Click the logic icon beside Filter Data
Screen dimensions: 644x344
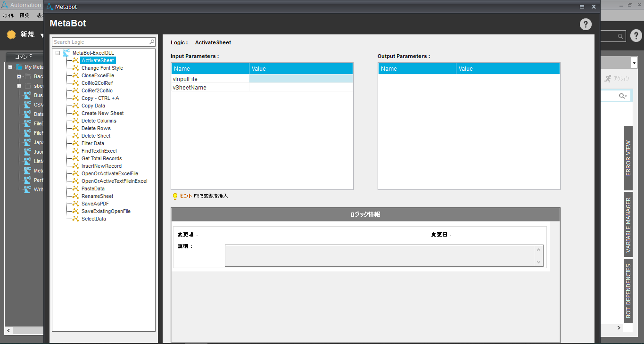tap(75, 143)
